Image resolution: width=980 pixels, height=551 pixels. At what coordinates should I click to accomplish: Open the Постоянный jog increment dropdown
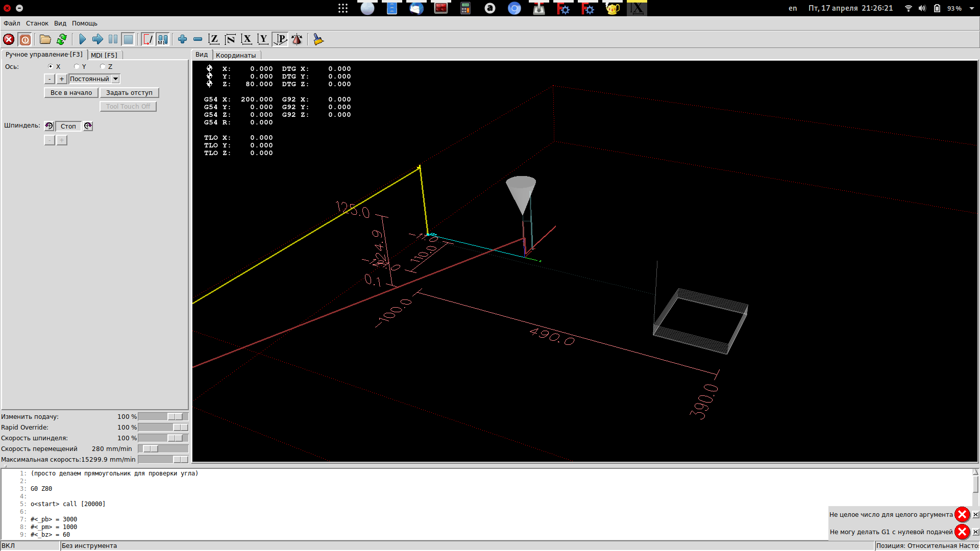116,79
